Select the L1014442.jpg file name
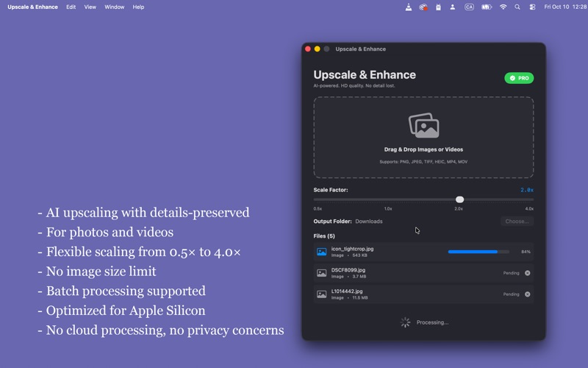Image resolution: width=588 pixels, height=368 pixels. pos(347,291)
